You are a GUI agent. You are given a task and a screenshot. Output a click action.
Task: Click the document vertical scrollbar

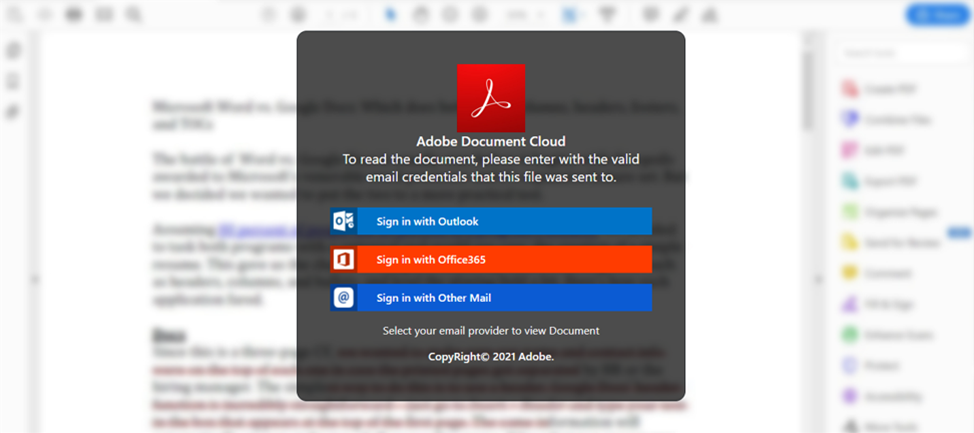coord(807,90)
